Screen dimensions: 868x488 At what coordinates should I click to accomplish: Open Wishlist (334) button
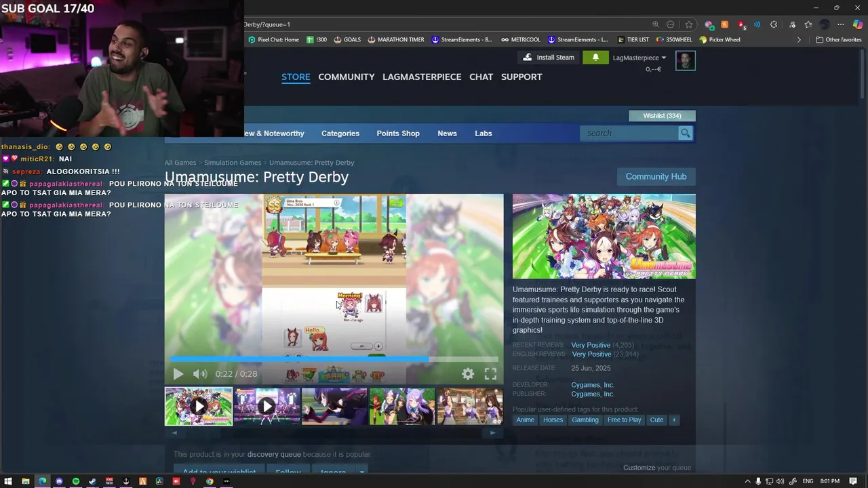point(662,116)
